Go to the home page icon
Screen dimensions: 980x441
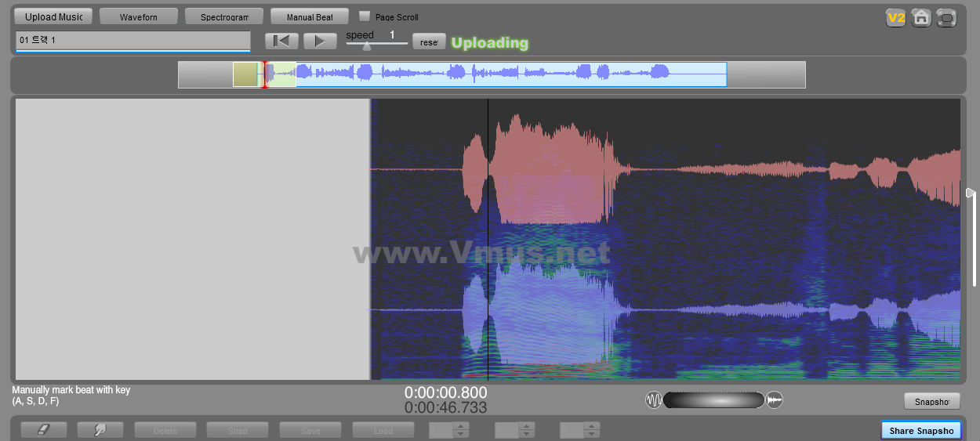point(921,18)
